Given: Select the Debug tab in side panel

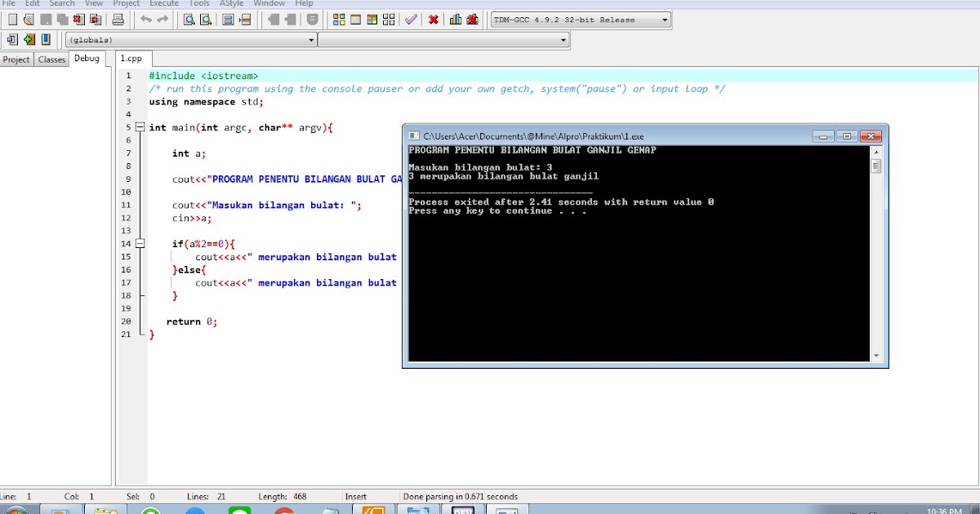Looking at the screenshot, I should point(87,58).
